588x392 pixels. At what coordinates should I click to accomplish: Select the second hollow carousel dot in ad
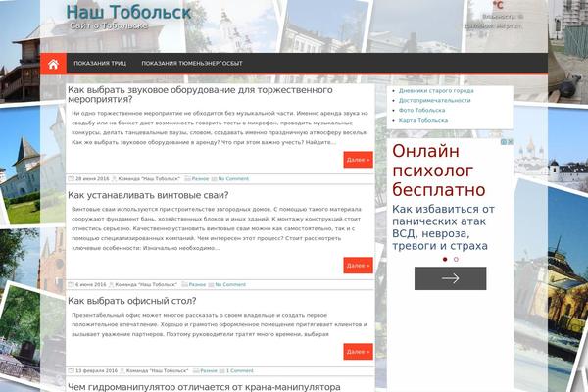(x=456, y=259)
